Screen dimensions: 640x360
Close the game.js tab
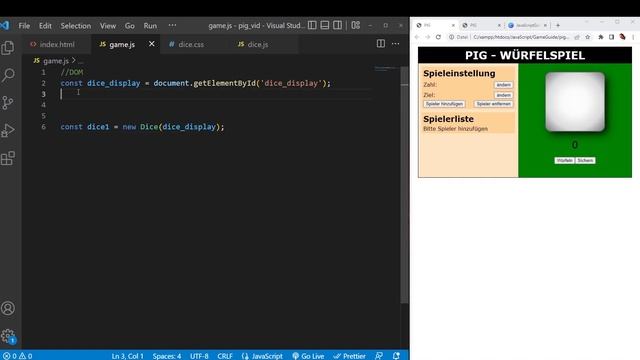[151, 44]
